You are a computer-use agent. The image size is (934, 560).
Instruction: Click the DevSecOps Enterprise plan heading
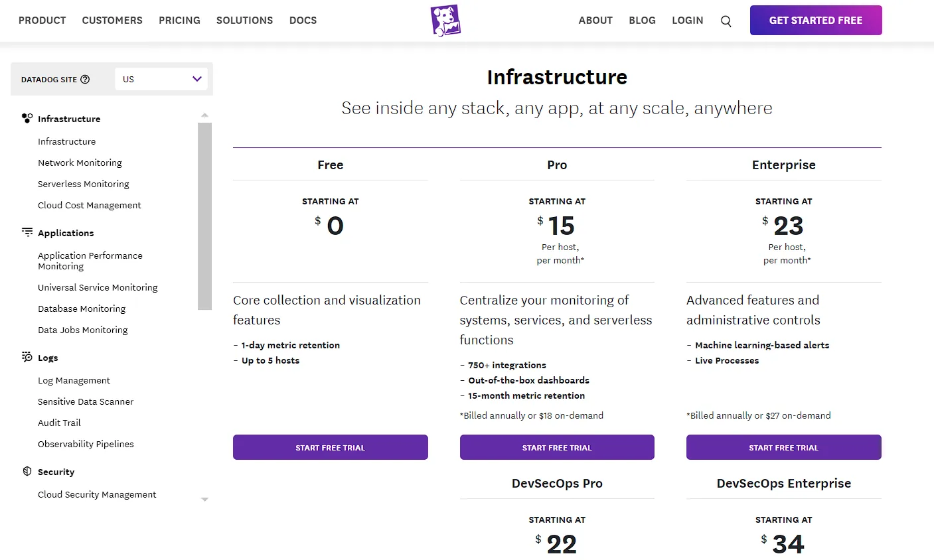pyautogui.click(x=784, y=483)
